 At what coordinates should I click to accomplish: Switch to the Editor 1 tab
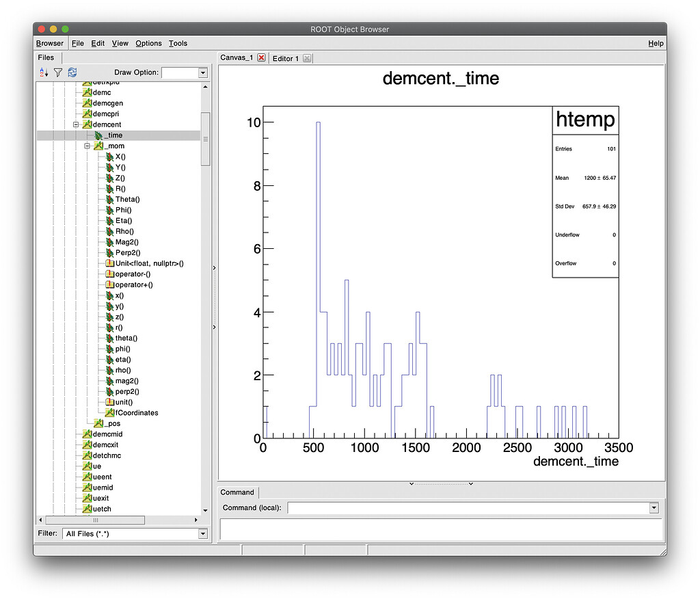(x=286, y=59)
